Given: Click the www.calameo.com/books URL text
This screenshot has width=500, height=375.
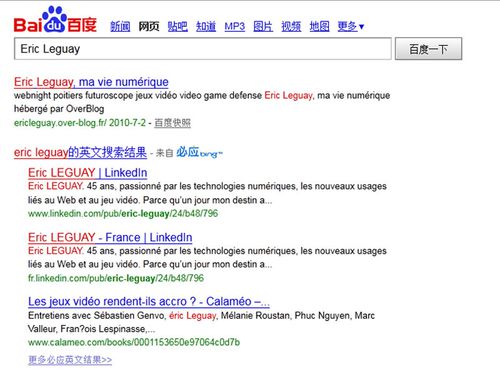Looking at the screenshot, I should pos(134,342).
